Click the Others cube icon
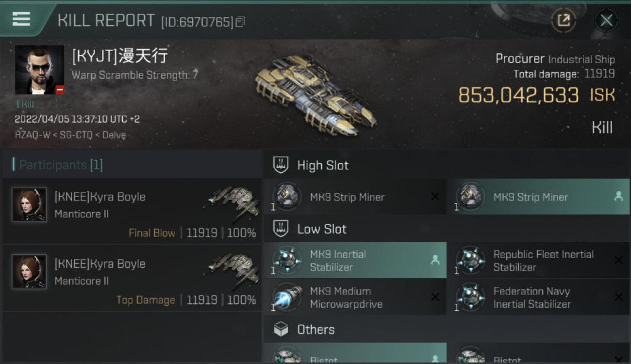Image resolution: width=631 pixels, height=364 pixels. (x=281, y=330)
